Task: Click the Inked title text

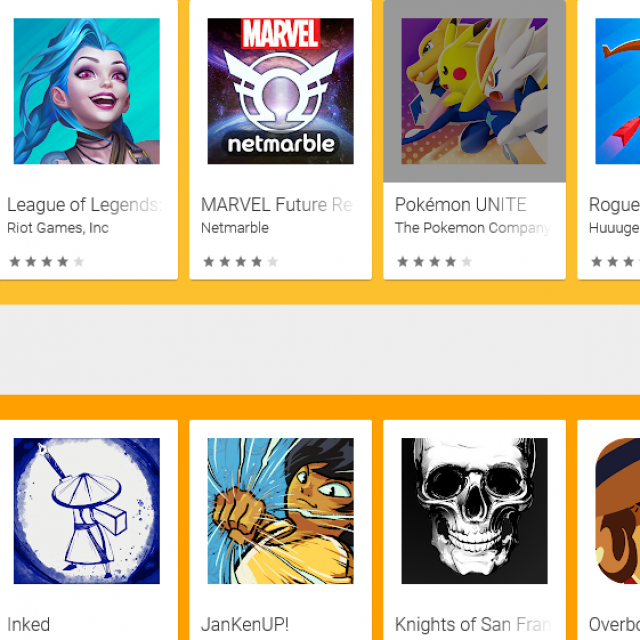Action: (29, 624)
